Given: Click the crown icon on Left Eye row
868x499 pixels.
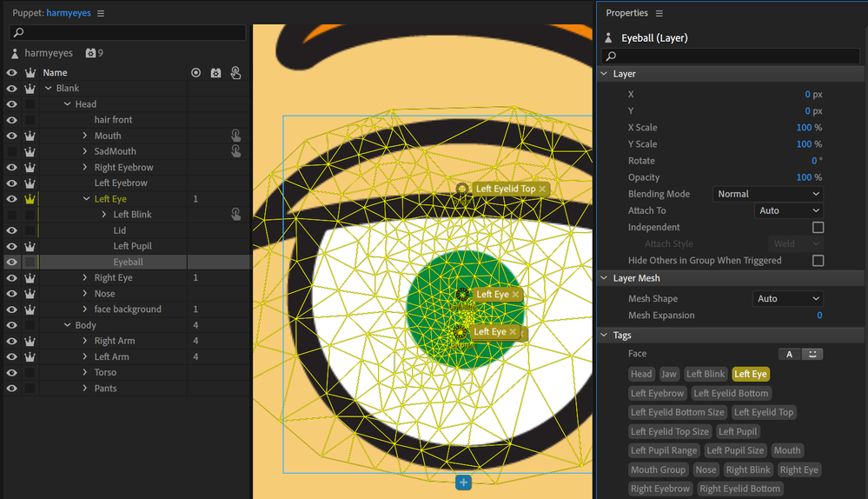Looking at the screenshot, I should [x=30, y=199].
